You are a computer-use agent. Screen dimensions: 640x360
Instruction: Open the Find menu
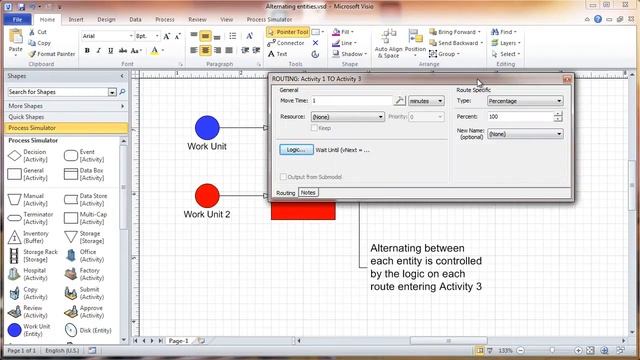[504, 32]
